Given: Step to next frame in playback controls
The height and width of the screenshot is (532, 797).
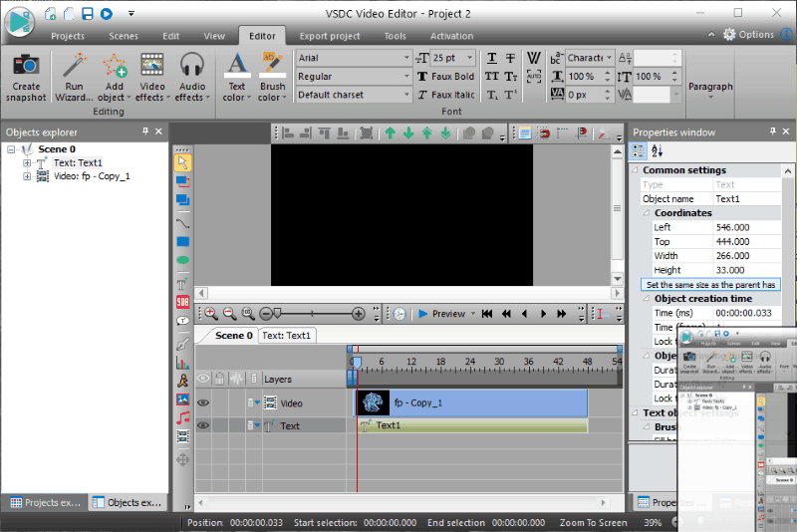Looking at the screenshot, I should [x=543, y=314].
